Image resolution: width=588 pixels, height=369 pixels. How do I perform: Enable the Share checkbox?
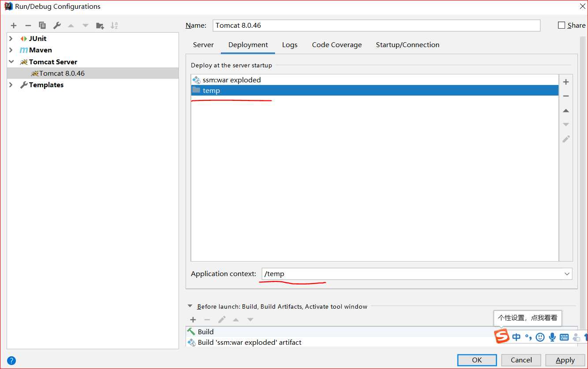(x=562, y=25)
